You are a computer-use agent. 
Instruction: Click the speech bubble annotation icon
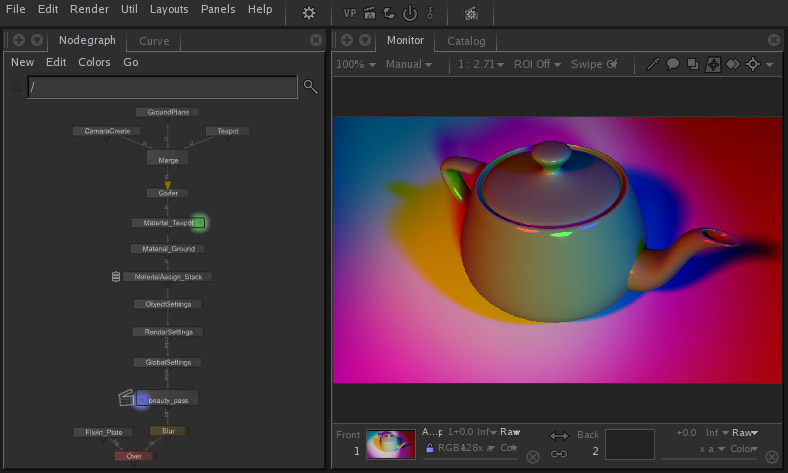672,64
